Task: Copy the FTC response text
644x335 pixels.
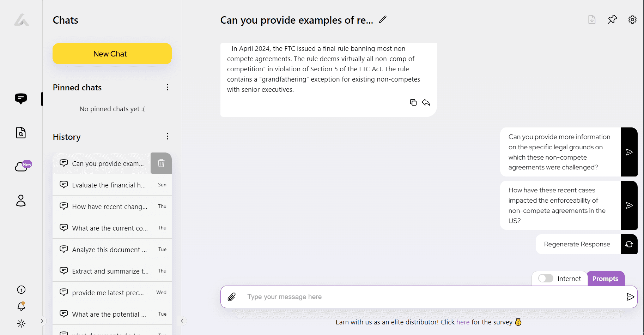Action: tap(413, 102)
